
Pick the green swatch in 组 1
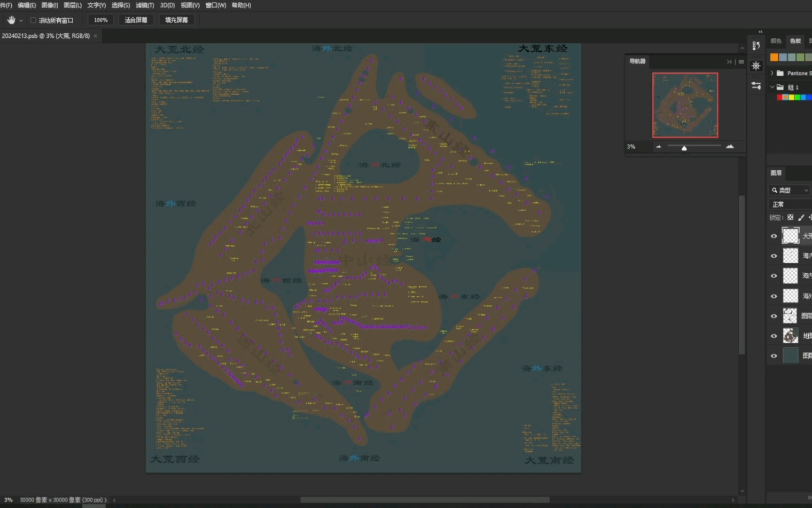797,97
